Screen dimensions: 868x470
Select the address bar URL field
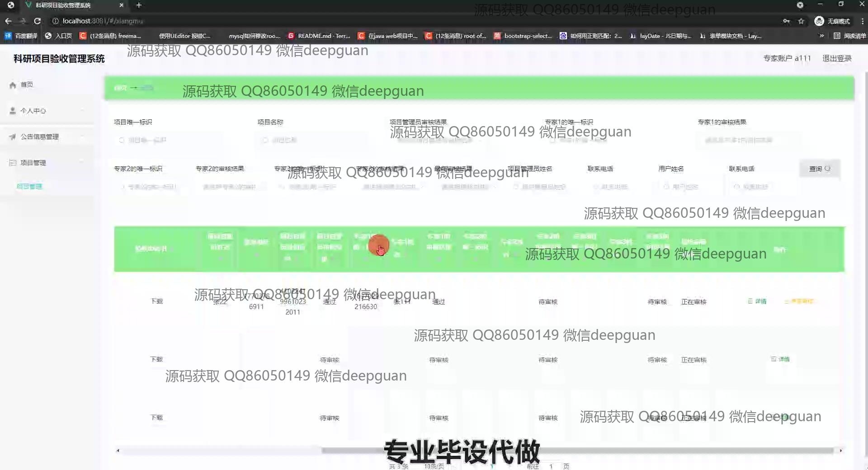point(407,21)
